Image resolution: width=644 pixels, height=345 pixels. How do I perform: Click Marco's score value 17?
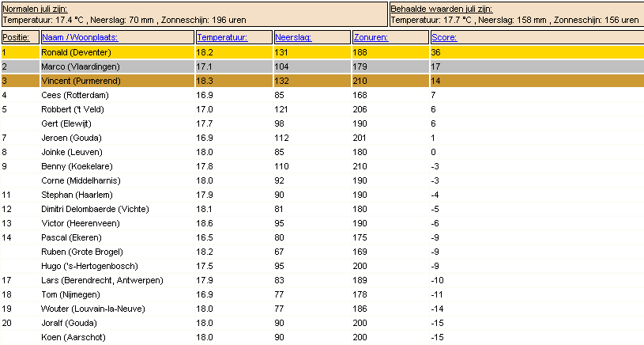[435, 66]
